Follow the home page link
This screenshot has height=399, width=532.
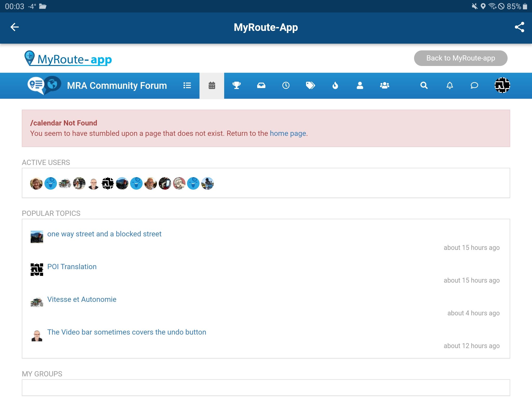click(288, 134)
